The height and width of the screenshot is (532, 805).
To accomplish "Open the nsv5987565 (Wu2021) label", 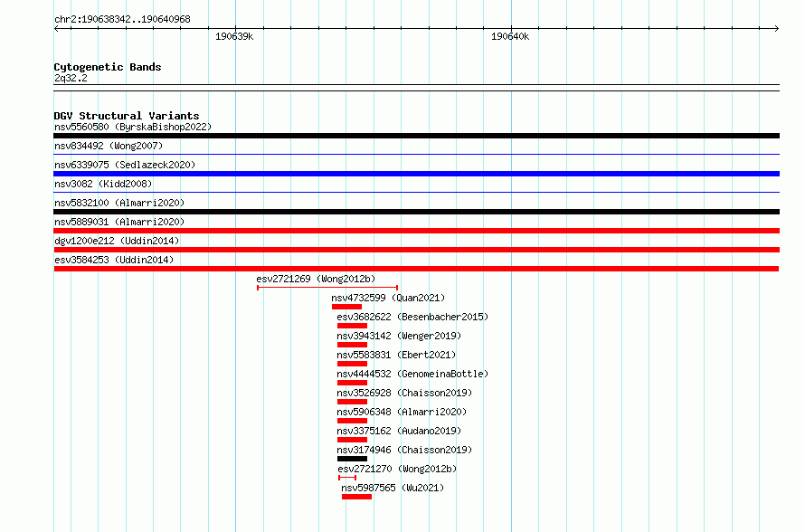I will (393, 488).
